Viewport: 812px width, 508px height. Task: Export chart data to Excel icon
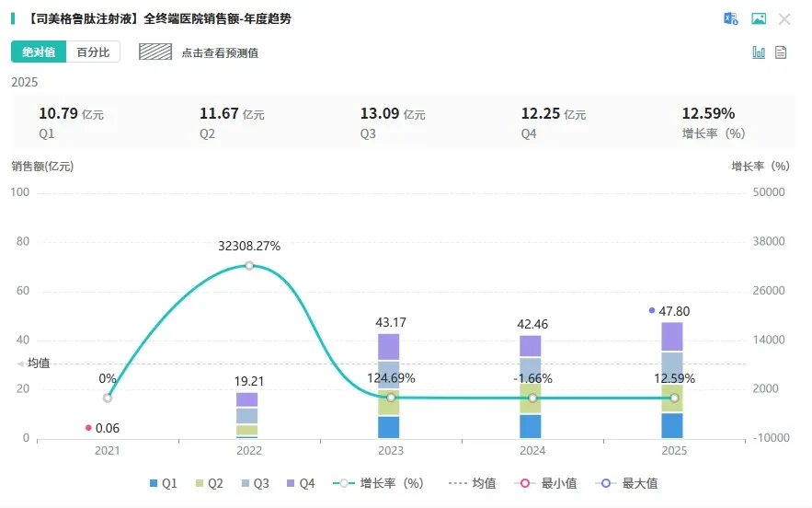[731, 19]
